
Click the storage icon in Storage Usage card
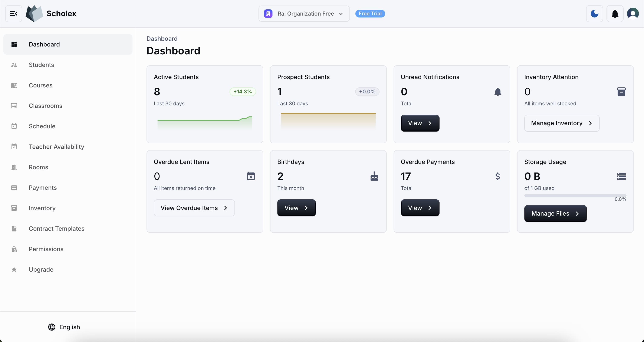click(621, 176)
